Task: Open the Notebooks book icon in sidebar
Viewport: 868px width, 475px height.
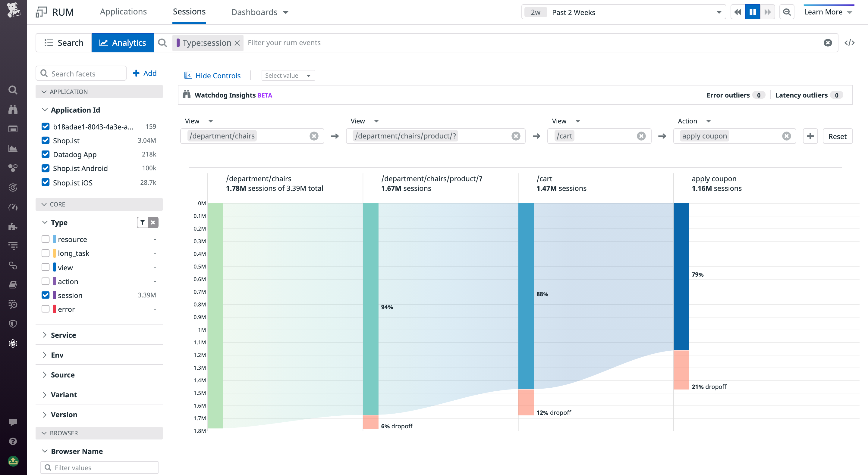Action: click(13, 284)
